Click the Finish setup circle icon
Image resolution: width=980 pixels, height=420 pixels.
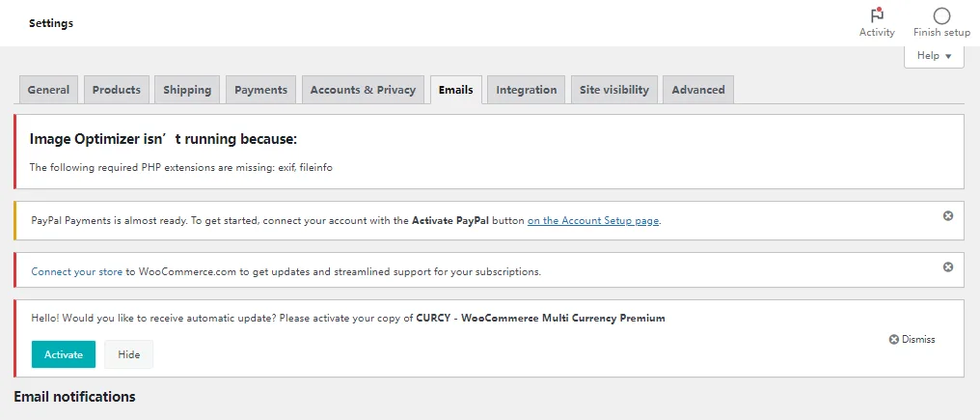point(941,16)
